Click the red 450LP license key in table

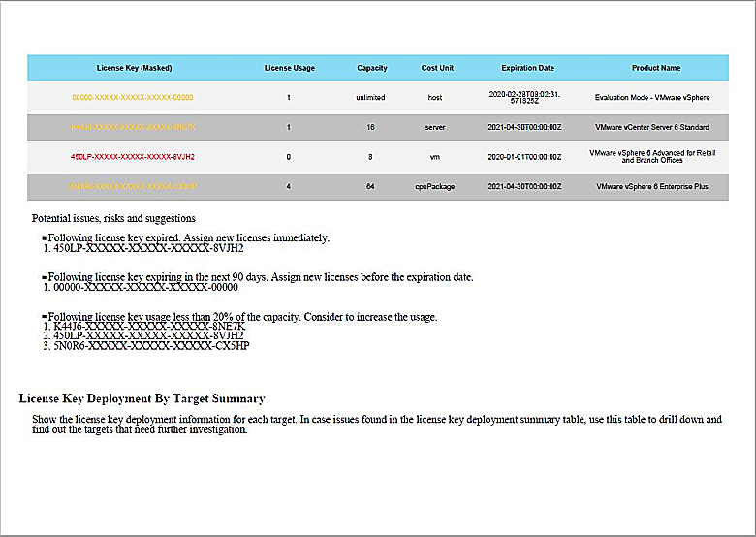pyautogui.click(x=133, y=157)
